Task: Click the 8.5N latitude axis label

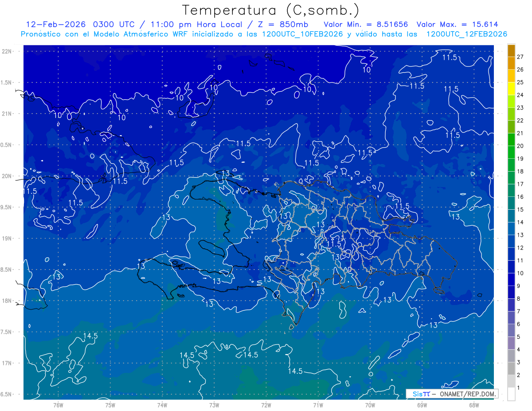Action: coord(7,270)
